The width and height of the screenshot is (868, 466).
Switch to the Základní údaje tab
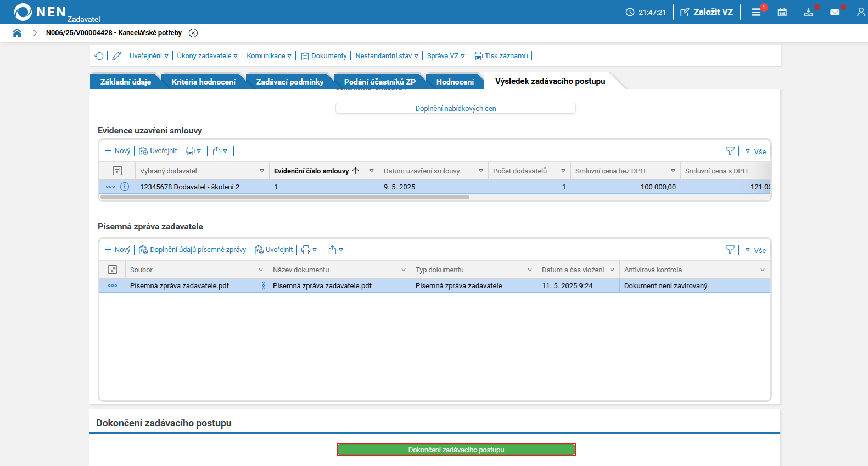click(126, 82)
